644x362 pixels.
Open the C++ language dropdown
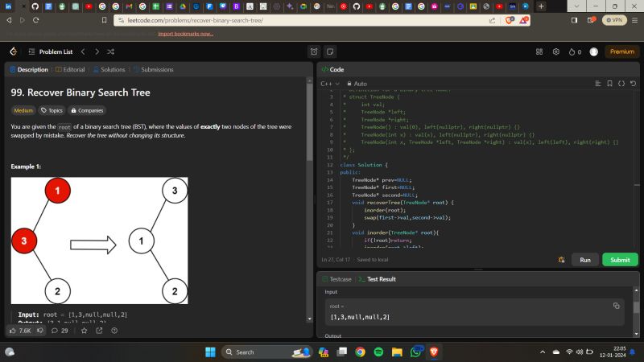(x=330, y=84)
